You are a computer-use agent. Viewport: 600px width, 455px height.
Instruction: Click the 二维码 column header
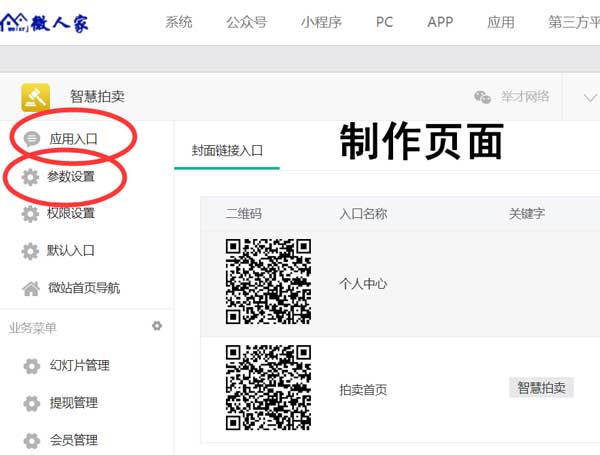pos(243,214)
